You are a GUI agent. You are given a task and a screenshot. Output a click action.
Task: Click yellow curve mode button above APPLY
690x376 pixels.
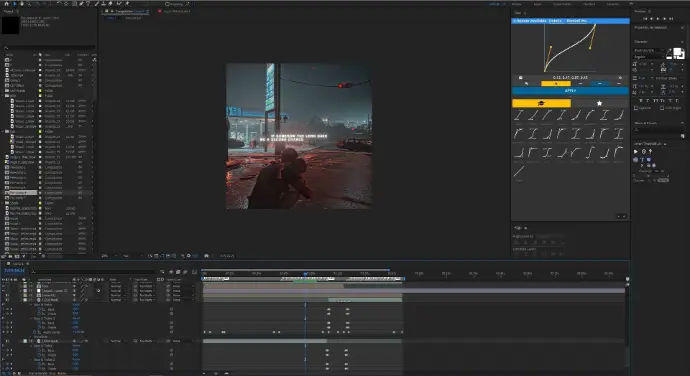click(x=556, y=83)
